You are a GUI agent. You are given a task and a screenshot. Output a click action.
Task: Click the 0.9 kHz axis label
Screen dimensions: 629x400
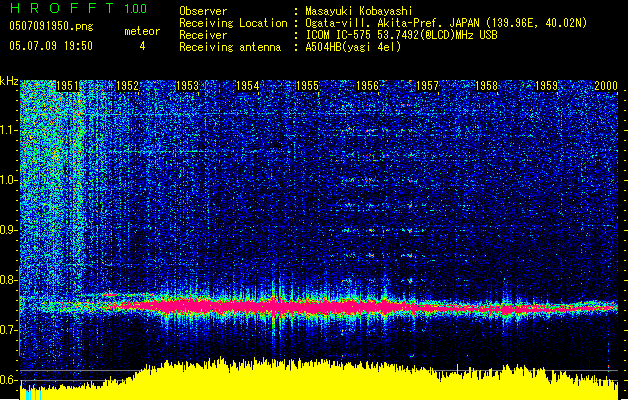pyautogui.click(x=8, y=230)
